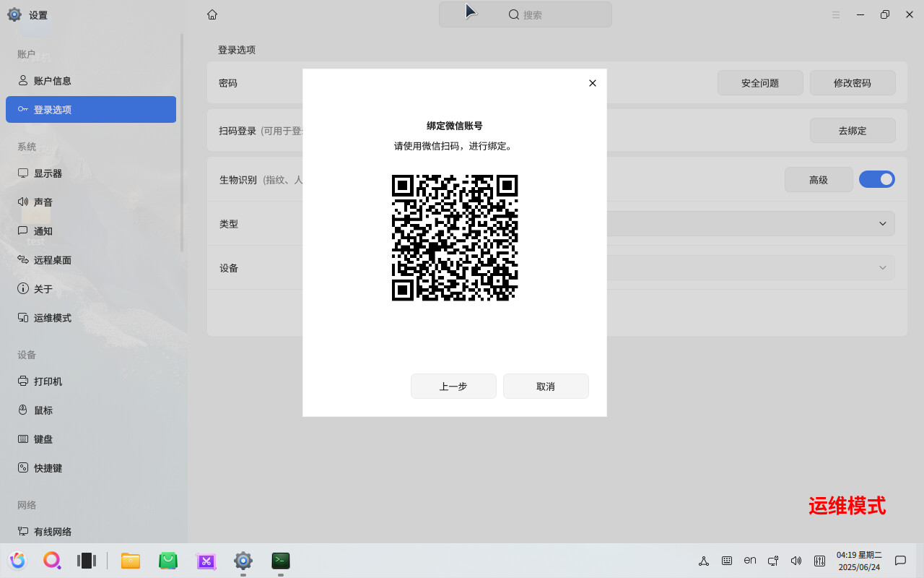Open the app store taskbar icon
Image resolution: width=924 pixels, height=578 pixels.
click(168, 561)
